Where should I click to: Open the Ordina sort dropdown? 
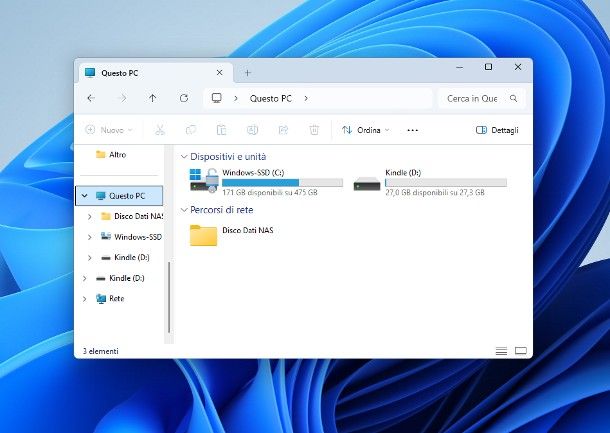365,130
